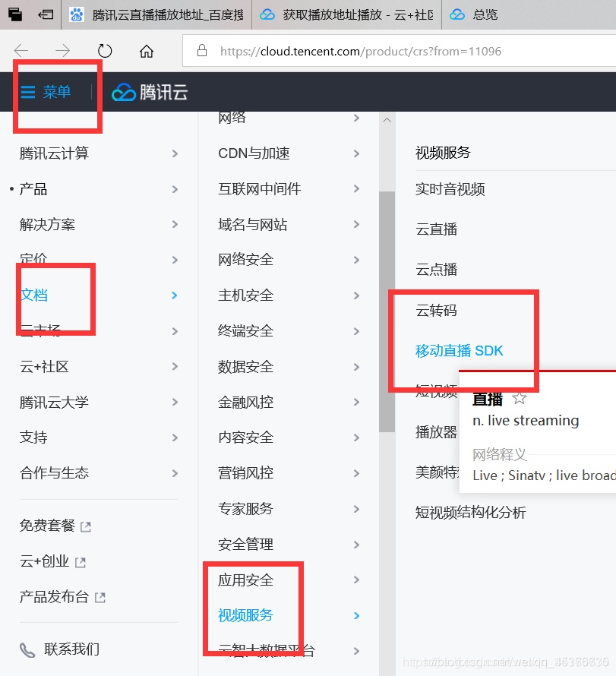
Task: Reload the page with refresh icon
Action: (104, 51)
